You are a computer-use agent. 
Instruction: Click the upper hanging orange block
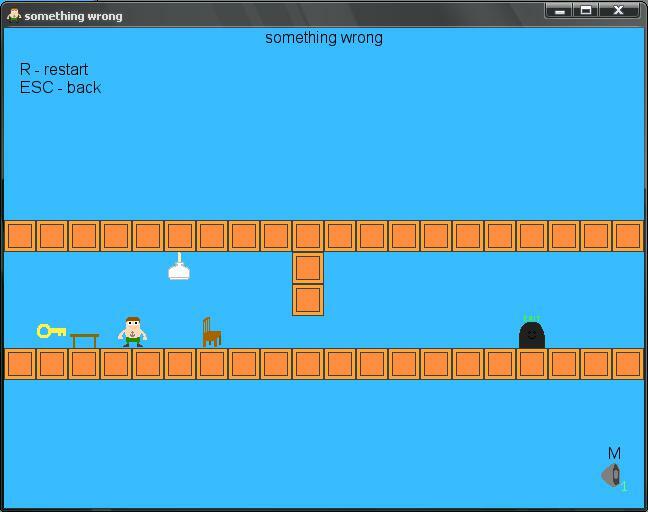(x=308, y=268)
